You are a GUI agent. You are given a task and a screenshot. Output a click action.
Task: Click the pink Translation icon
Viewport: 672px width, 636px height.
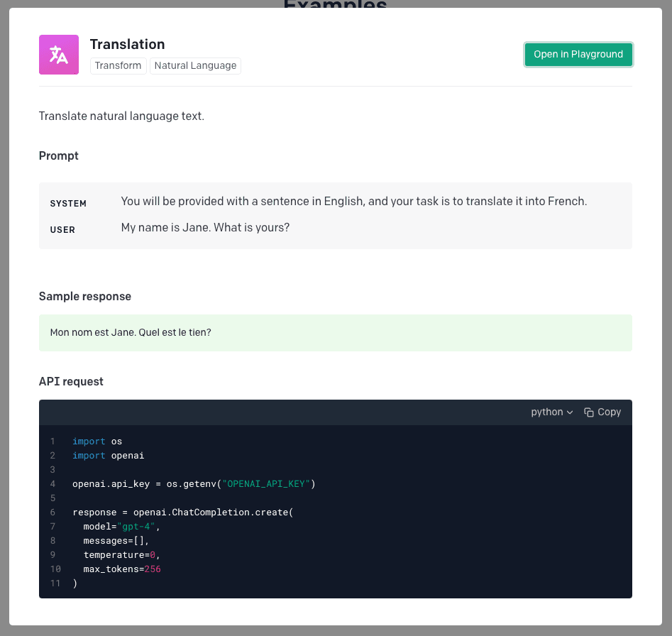(59, 55)
